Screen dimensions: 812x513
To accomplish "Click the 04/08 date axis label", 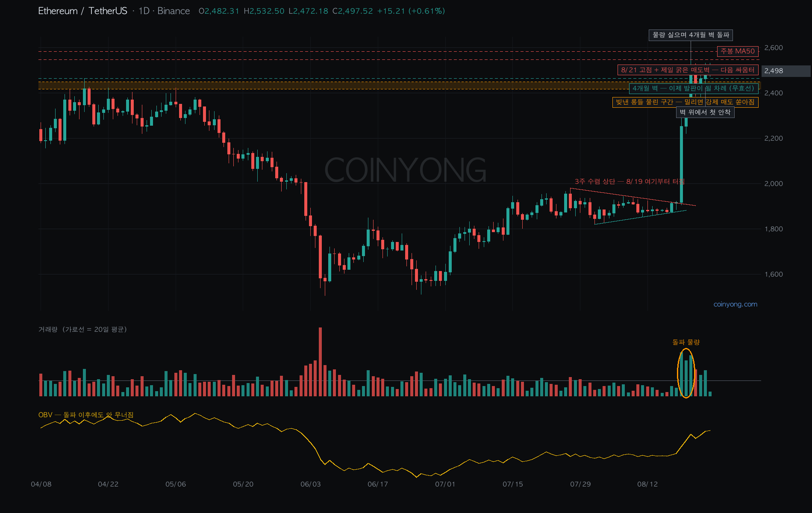I will pos(41,484).
